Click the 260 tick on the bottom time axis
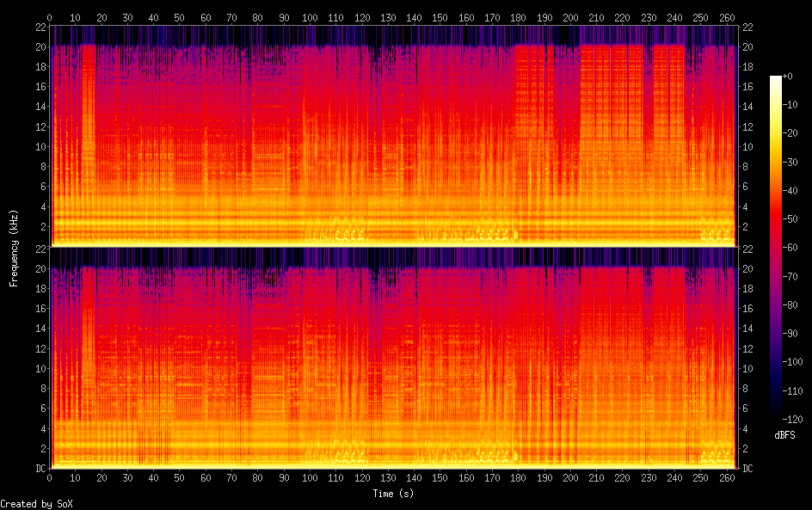 pyautogui.click(x=726, y=477)
